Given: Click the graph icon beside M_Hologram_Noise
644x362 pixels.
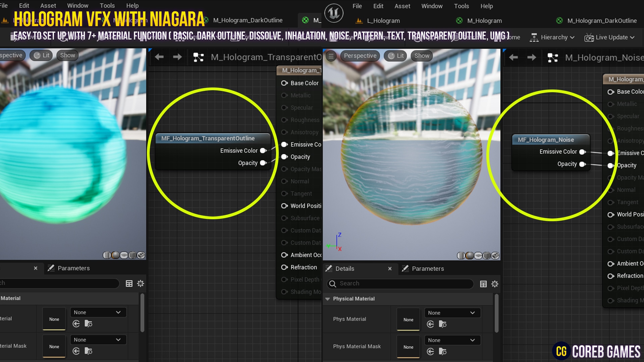Looking at the screenshot, I should pyautogui.click(x=553, y=58).
